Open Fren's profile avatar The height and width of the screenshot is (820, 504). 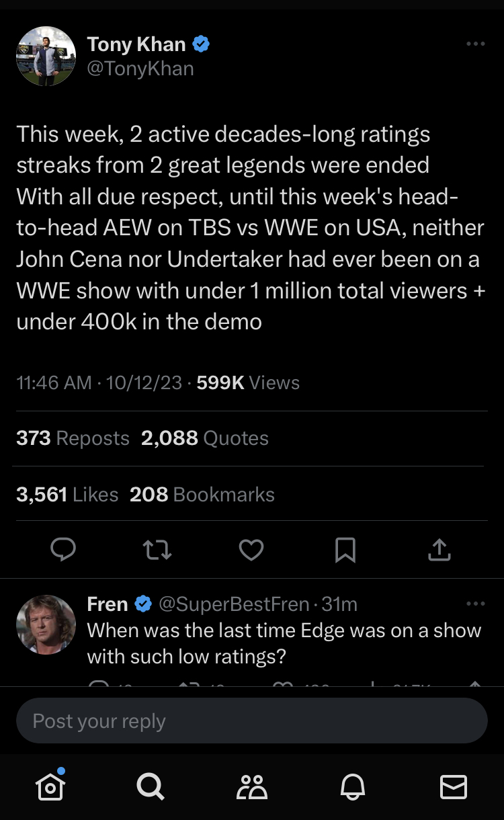[46, 624]
